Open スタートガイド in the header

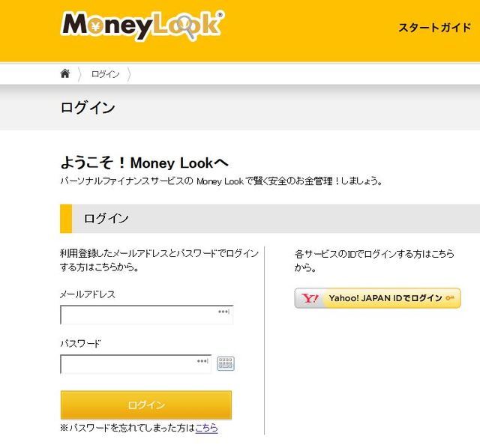[x=434, y=28]
